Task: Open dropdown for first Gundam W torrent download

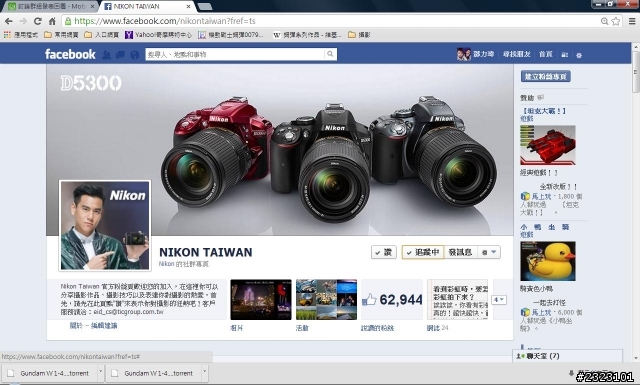Action: click(x=100, y=373)
